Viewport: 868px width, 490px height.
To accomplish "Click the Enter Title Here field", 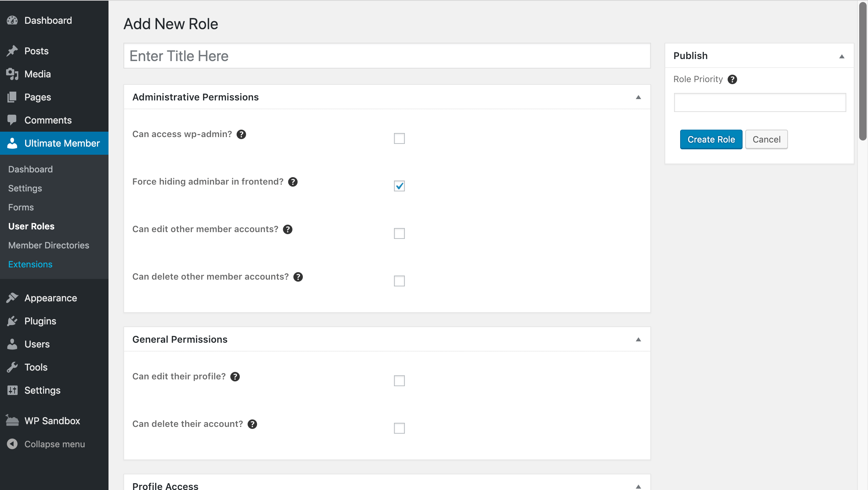I will (x=387, y=56).
